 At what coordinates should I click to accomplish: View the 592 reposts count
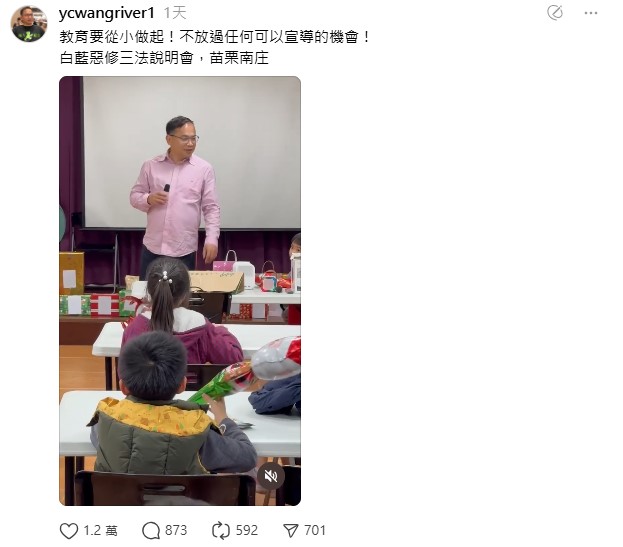click(x=247, y=531)
